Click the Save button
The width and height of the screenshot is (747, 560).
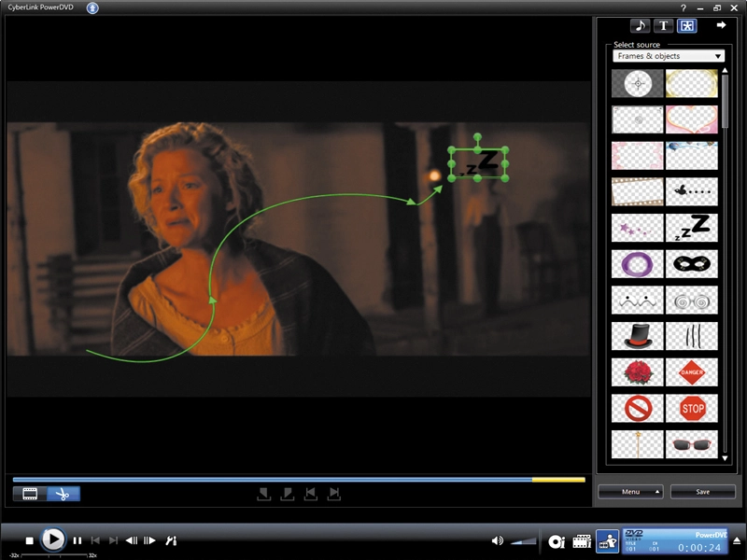coord(702,492)
